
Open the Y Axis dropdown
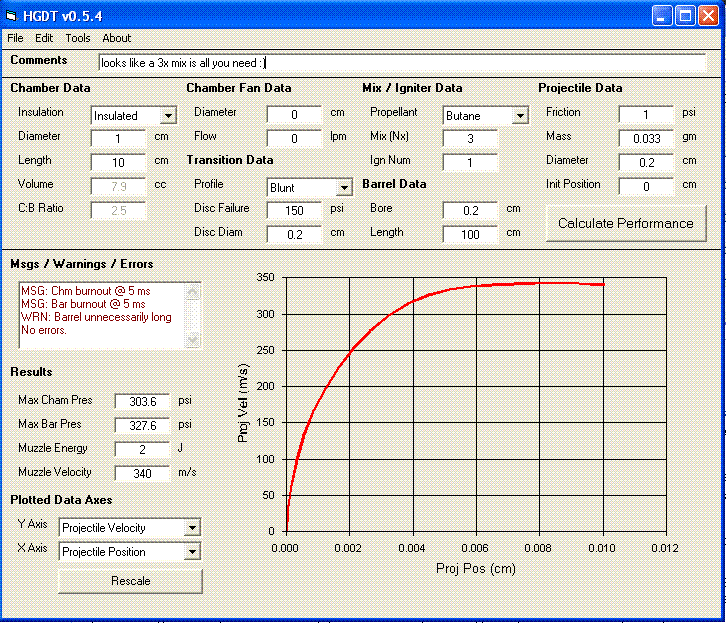(x=192, y=528)
